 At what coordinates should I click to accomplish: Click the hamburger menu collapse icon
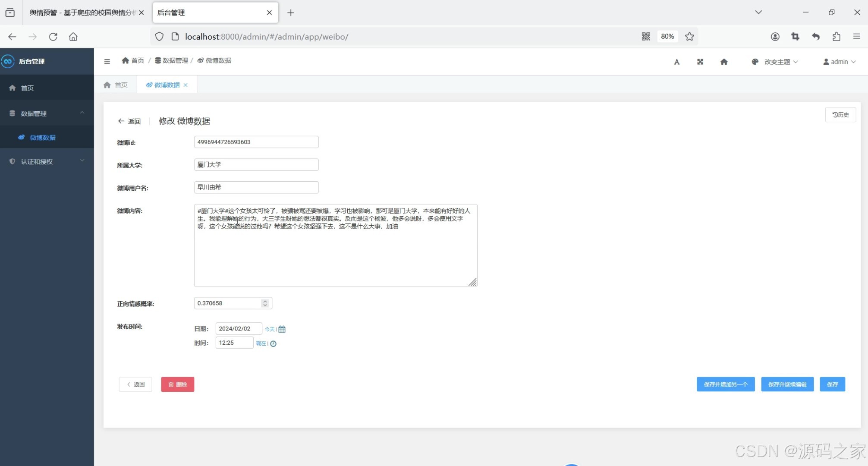pos(107,62)
